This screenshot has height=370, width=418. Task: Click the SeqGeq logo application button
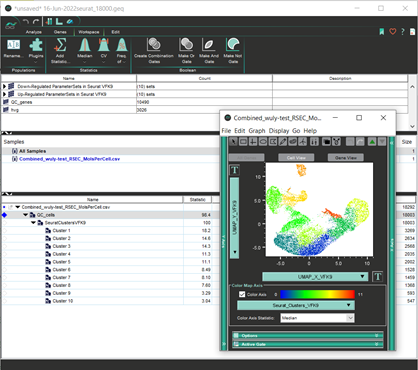11,25
